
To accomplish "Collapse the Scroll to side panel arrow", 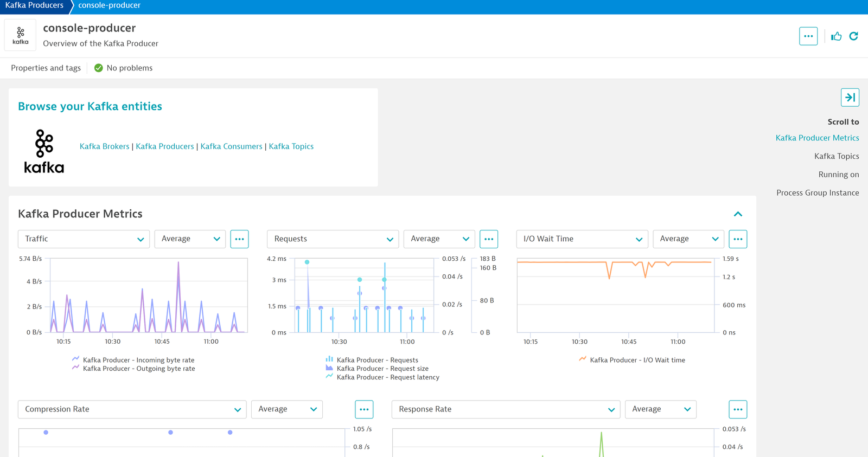I will coord(850,98).
